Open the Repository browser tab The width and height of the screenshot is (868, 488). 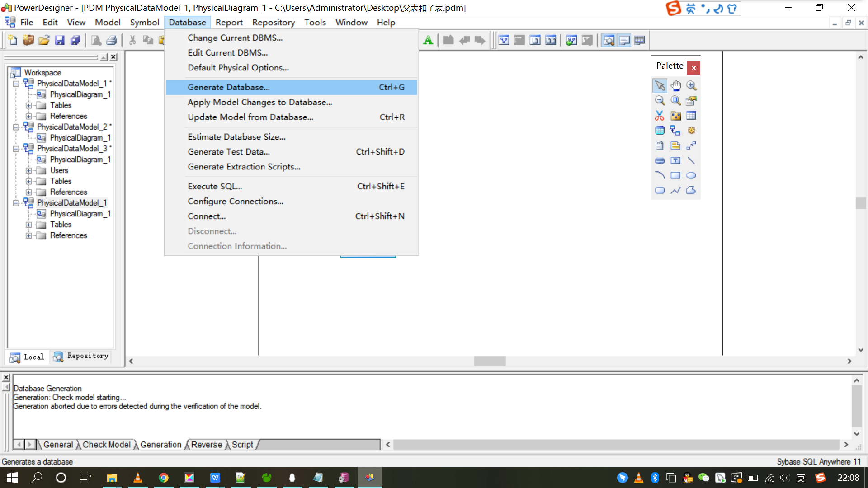pyautogui.click(x=81, y=357)
